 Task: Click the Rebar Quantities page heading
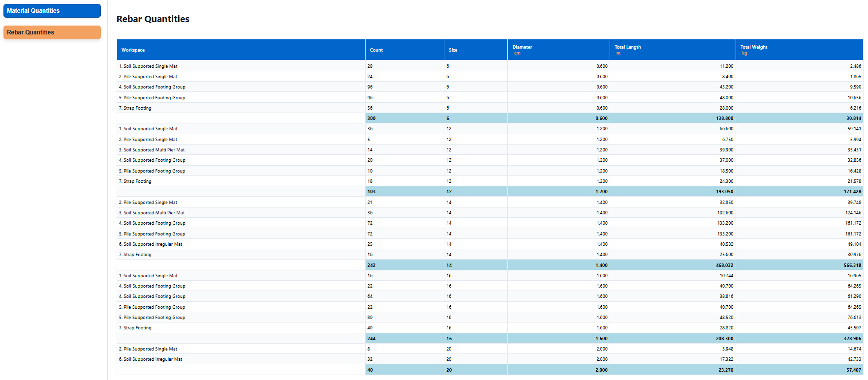coord(153,19)
